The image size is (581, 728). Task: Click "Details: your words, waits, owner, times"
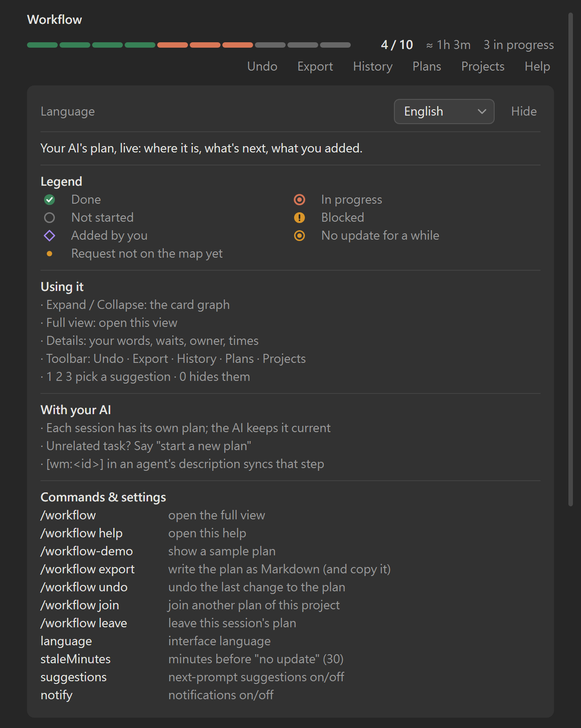coord(150,341)
